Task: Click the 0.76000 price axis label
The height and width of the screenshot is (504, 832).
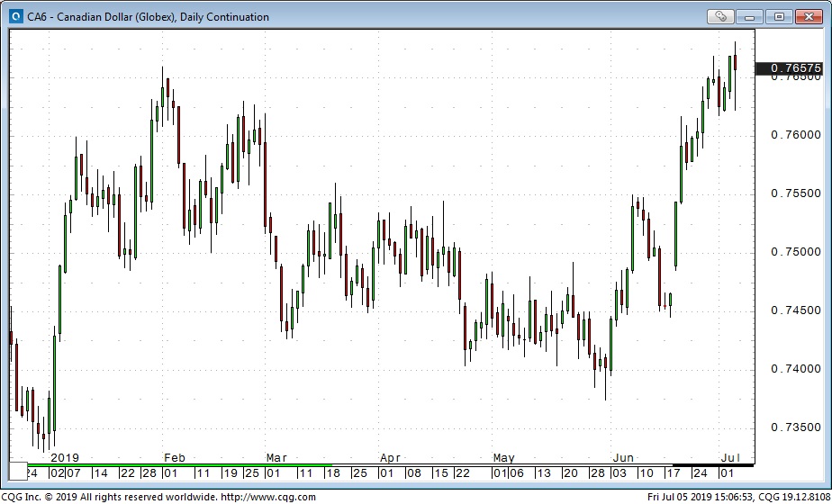Action: click(795, 135)
